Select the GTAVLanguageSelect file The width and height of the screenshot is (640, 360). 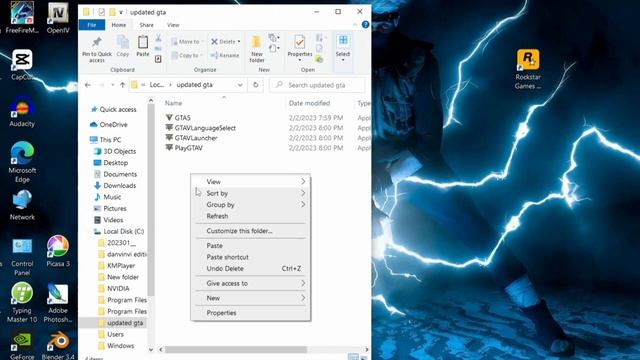pos(201,128)
